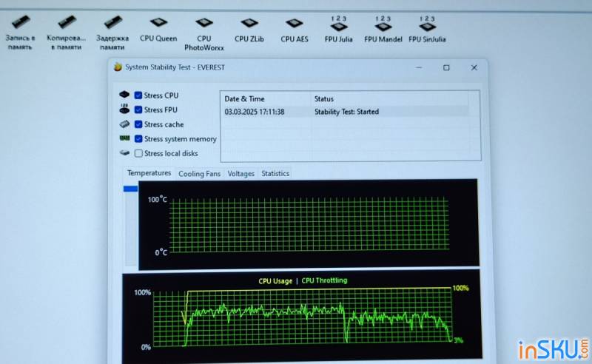Click the CPU usage graph area
Screen dimensions: 592x364
302,317
